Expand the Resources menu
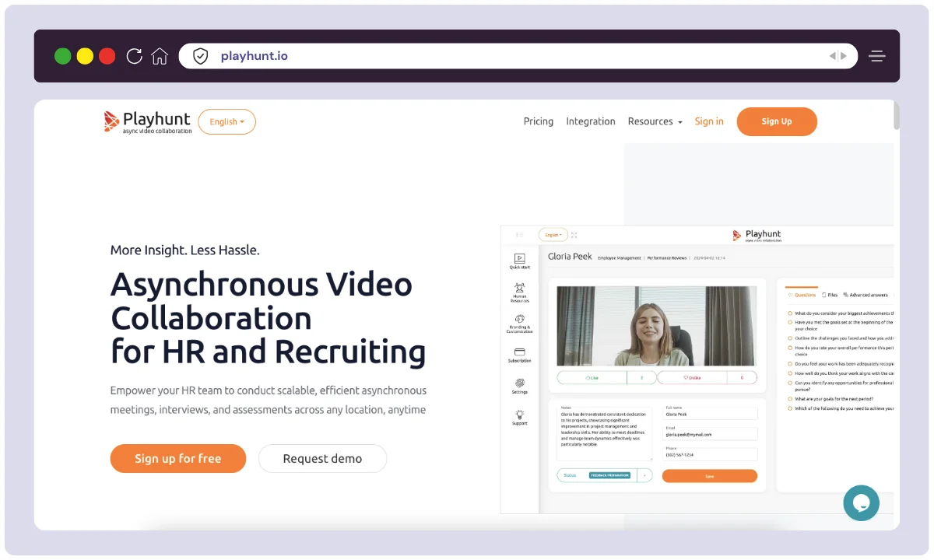The height and width of the screenshot is (560, 934). pyautogui.click(x=655, y=121)
